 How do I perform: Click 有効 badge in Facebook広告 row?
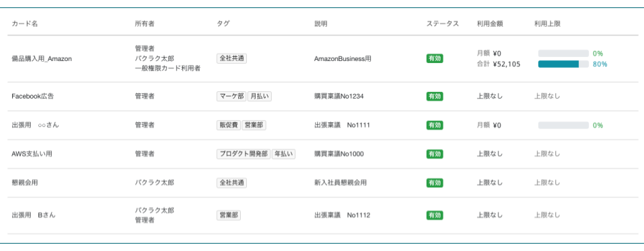coord(435,97)
